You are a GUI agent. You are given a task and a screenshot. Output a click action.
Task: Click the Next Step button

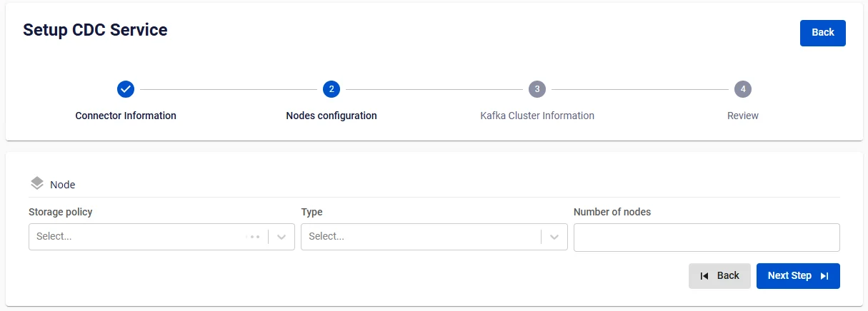pos(798,276)
